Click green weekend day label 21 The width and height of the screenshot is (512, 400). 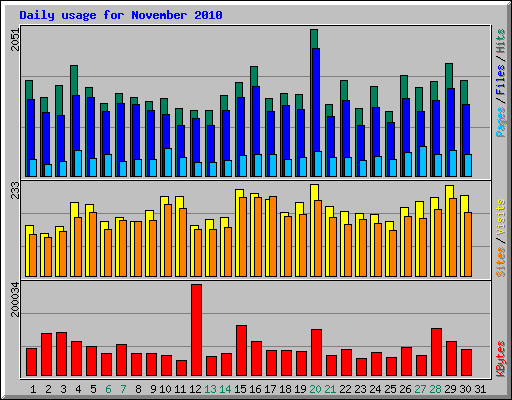coord(330,389)
